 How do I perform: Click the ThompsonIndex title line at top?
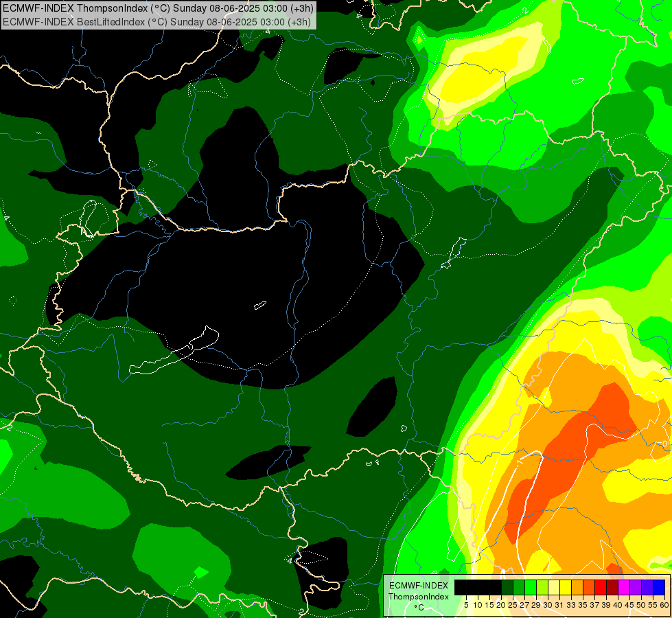tap(158, 8)
